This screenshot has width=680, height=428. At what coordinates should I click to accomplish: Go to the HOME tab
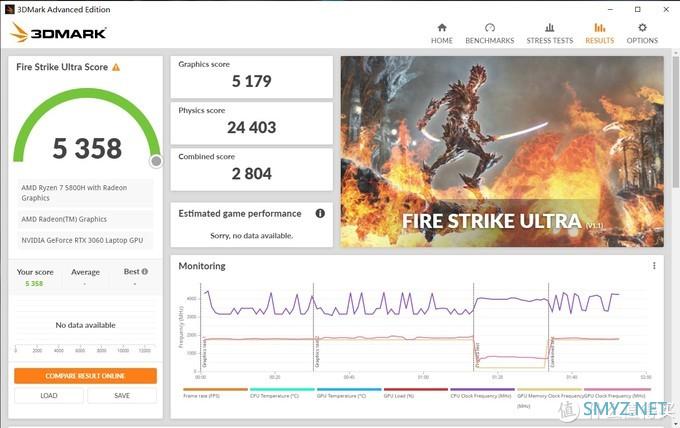pyautogui.click(x=441, y=34)
